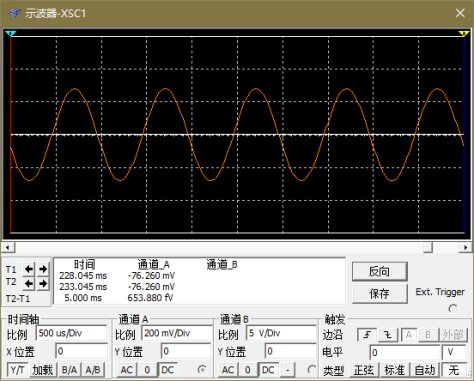Select falling edge trigger icon

[388, 334]
